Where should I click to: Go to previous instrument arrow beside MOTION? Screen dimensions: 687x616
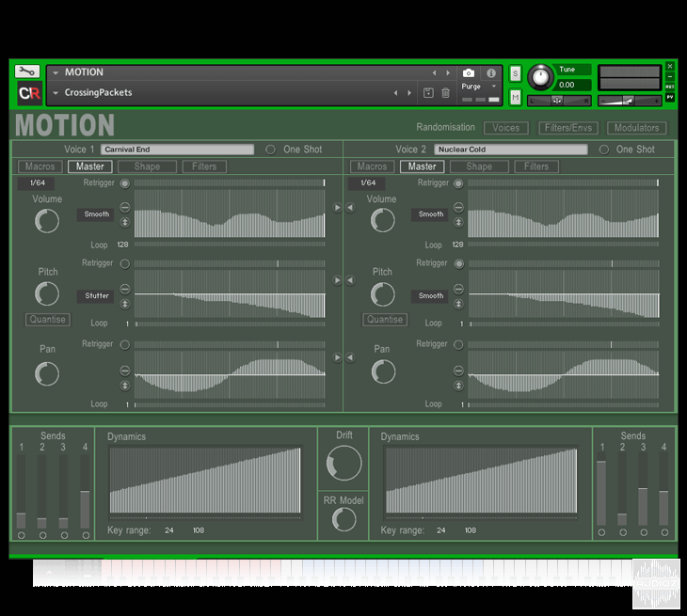434,72
